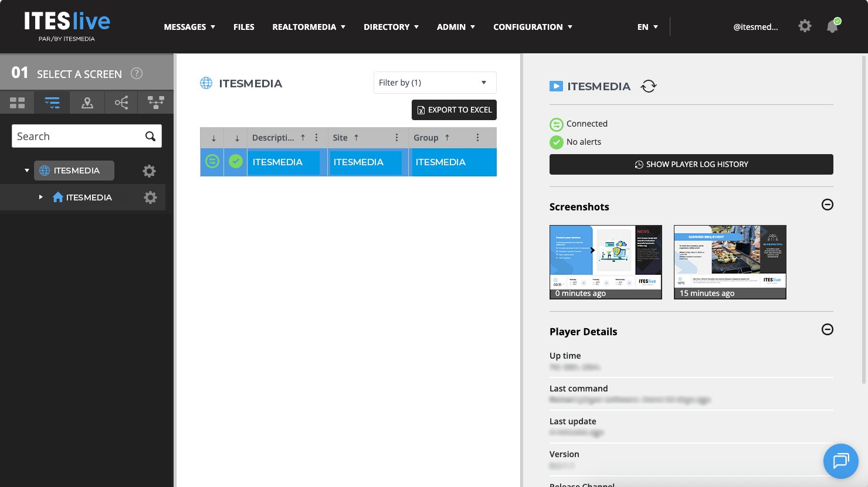Open the ITESlive logo home link
Viewport: 868px width, 487px height.
pyautogui.click(x=67, y=26)
